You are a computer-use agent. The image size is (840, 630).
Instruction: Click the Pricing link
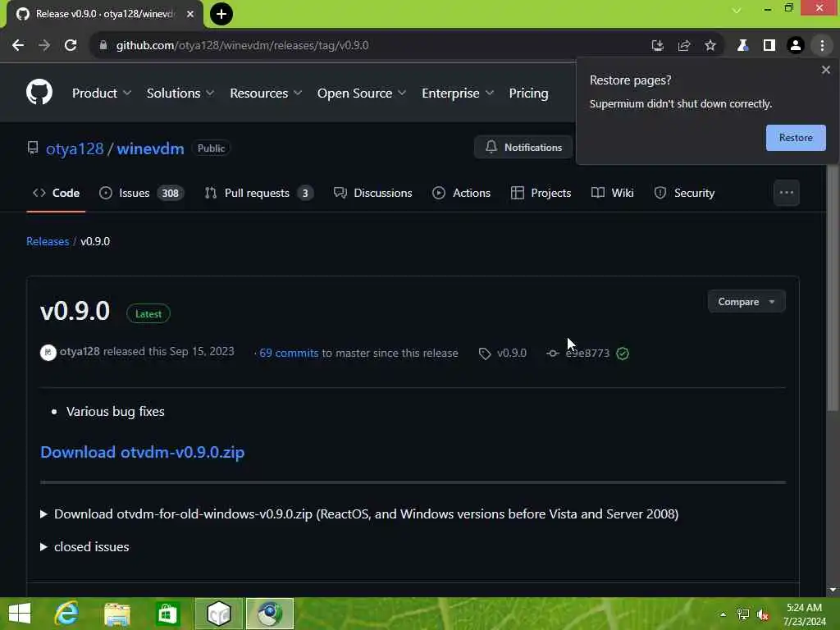click(x=528, y=94)
